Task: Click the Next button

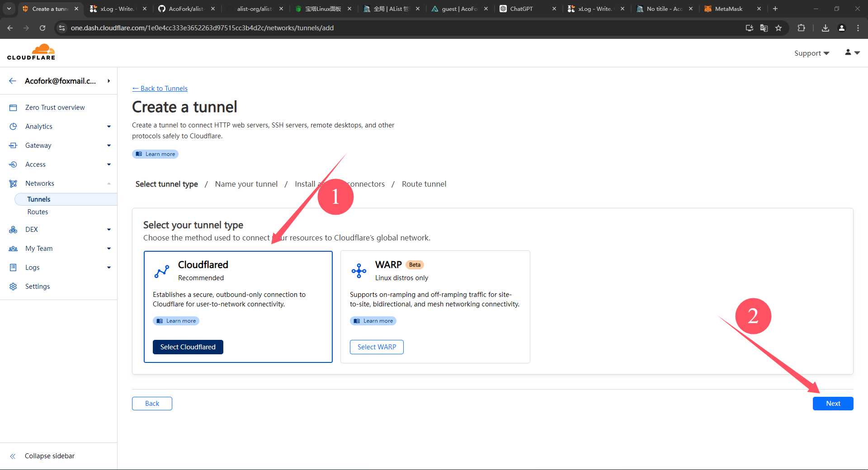Action: tap(833, 404)
